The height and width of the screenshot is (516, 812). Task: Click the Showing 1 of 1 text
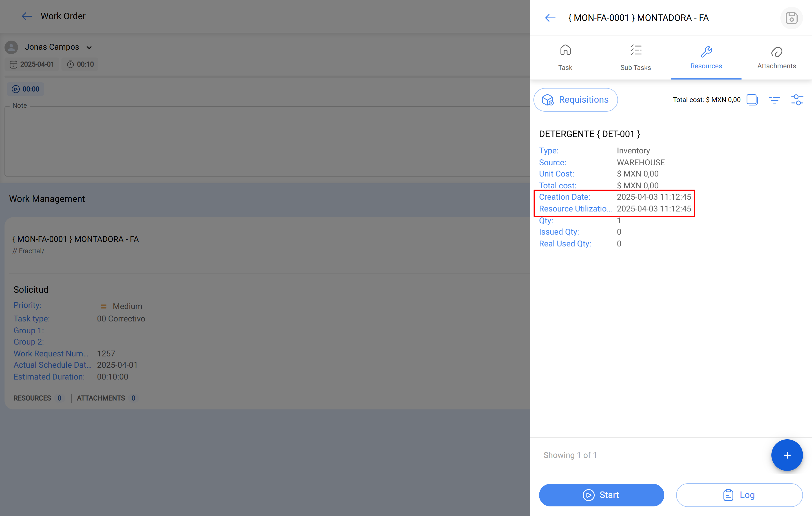tap(570, 455)
